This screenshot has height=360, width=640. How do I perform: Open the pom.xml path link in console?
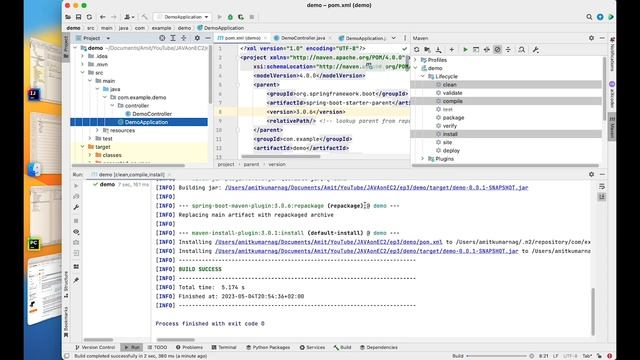click(x=329, y=242)
